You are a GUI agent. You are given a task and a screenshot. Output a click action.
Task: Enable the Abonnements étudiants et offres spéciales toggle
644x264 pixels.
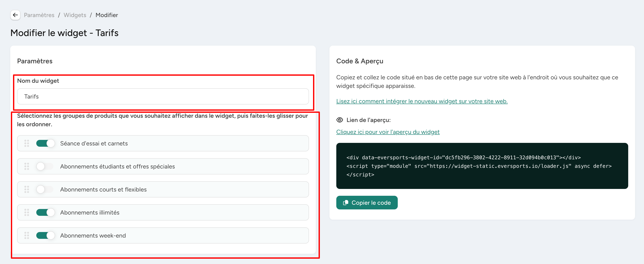45,166
